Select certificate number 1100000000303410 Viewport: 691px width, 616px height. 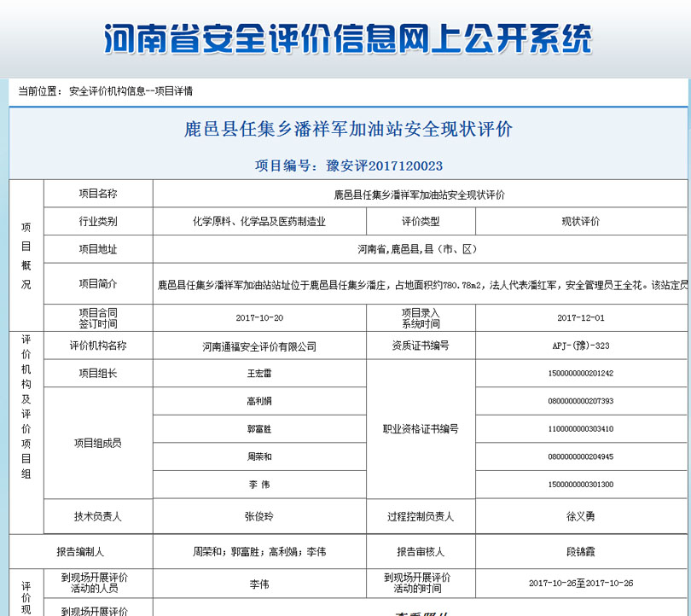point(580,429)
